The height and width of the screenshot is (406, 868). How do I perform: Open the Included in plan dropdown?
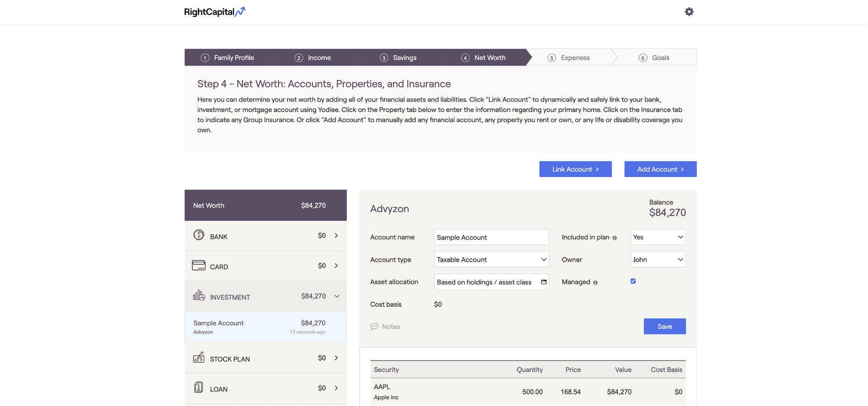658,237
